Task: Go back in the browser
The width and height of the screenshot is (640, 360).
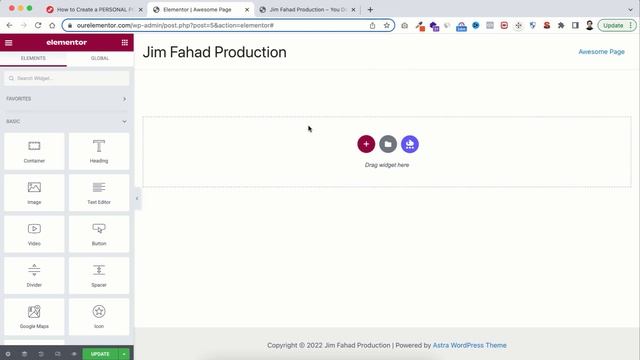Action: 9,25
